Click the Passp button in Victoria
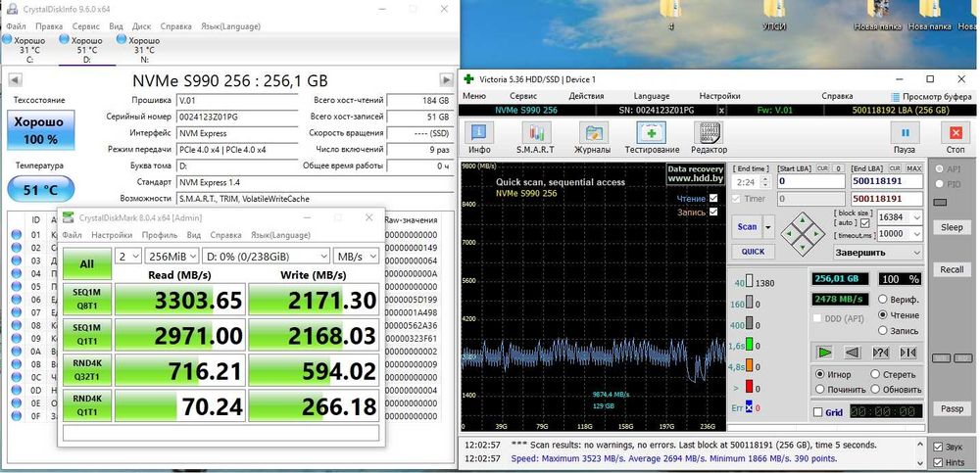This screenshot has width=980, height=473. [x=952, y=408]
